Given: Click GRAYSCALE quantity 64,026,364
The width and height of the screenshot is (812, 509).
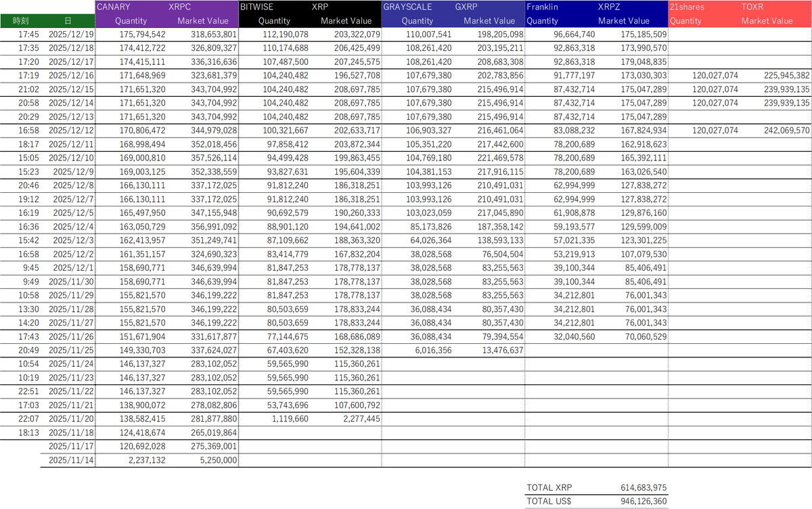Looking at the screenshot, I should [430, 240].
